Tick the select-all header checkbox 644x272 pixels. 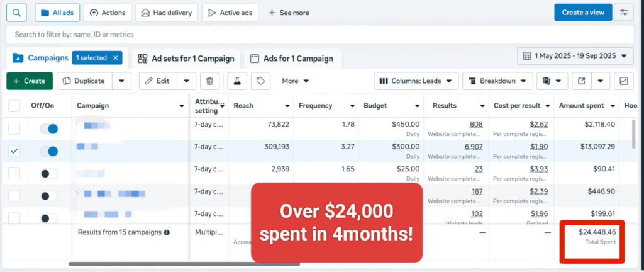(14, 106)
